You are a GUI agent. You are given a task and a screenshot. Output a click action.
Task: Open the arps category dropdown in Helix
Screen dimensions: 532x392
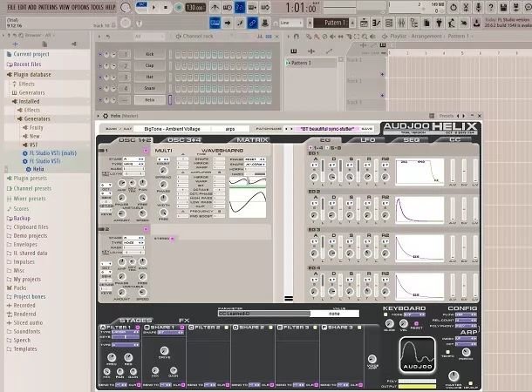230,129
